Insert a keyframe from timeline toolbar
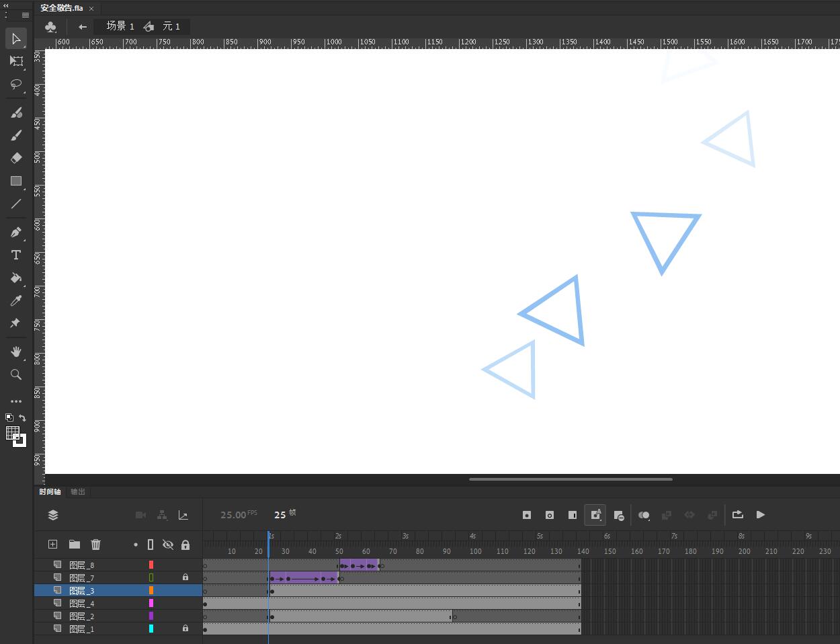Image resolution: width=840 pixels, height=644 pixels. (x=527, y=515)
